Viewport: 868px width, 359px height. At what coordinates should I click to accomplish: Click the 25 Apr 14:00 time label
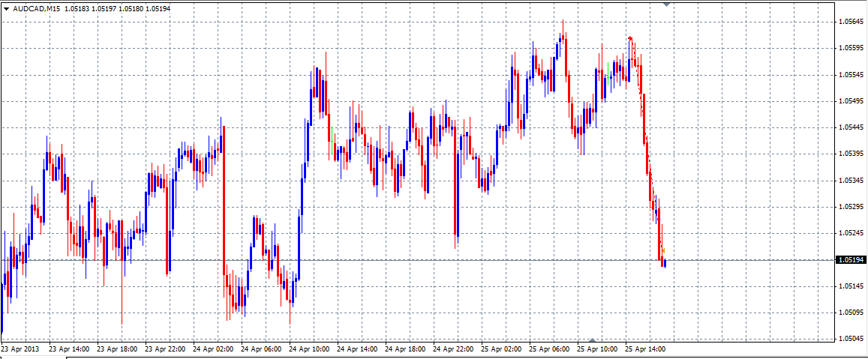[x=646, y=349]
